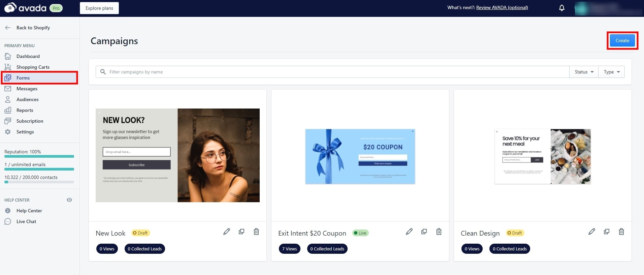Duplicate the New Look campaign
This screenshot has height=275, width=644.
[x=241, y=232]
